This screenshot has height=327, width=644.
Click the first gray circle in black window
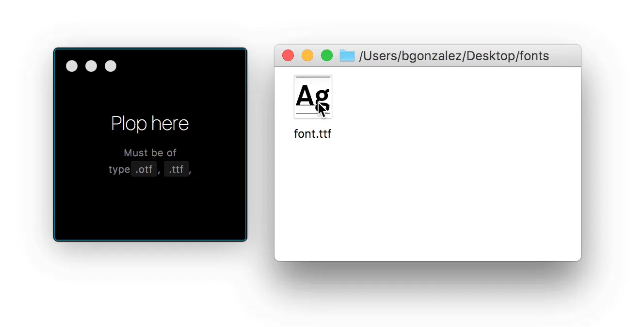[72, 66]
